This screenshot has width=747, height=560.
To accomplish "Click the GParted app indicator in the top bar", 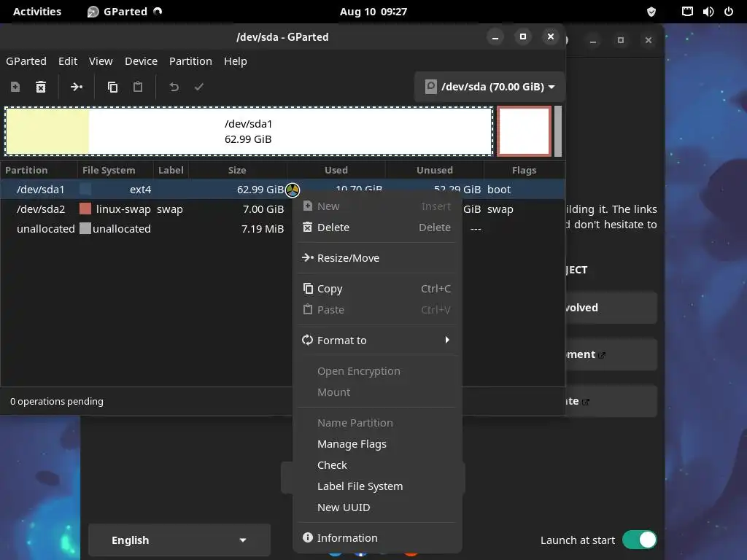I will [x=125, y=12].
